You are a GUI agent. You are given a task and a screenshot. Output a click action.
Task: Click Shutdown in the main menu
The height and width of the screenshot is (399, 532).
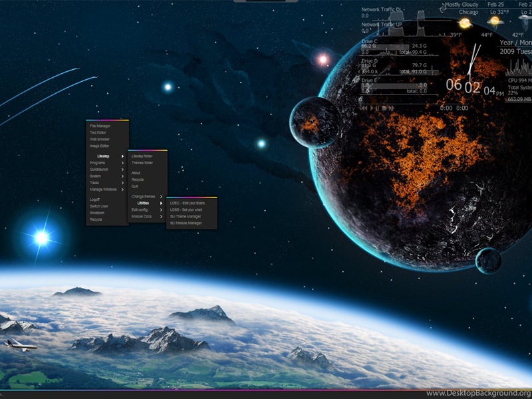97,213
